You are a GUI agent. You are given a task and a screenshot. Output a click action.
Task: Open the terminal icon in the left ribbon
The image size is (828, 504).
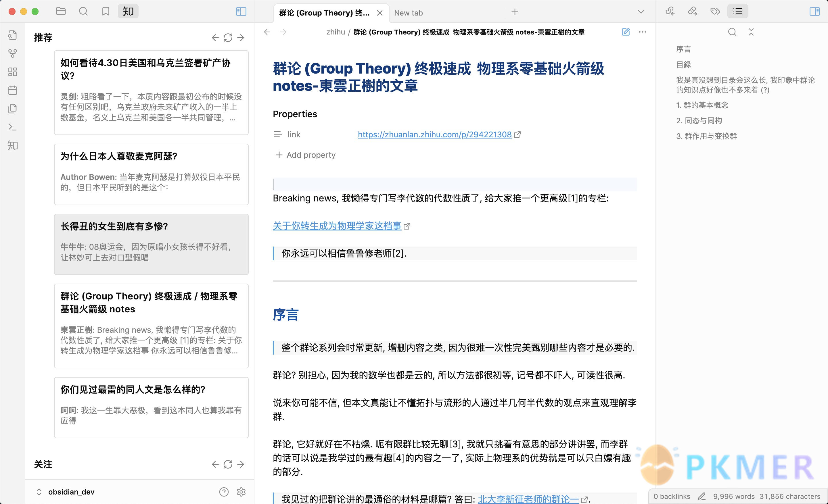click(x=12, y=128)
